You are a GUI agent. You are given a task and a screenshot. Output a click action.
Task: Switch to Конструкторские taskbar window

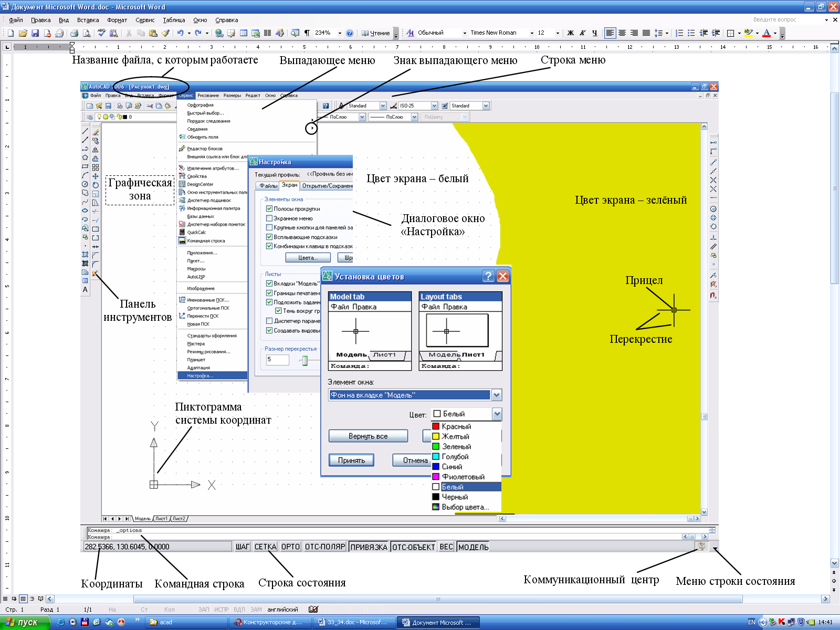coord(270,622)
